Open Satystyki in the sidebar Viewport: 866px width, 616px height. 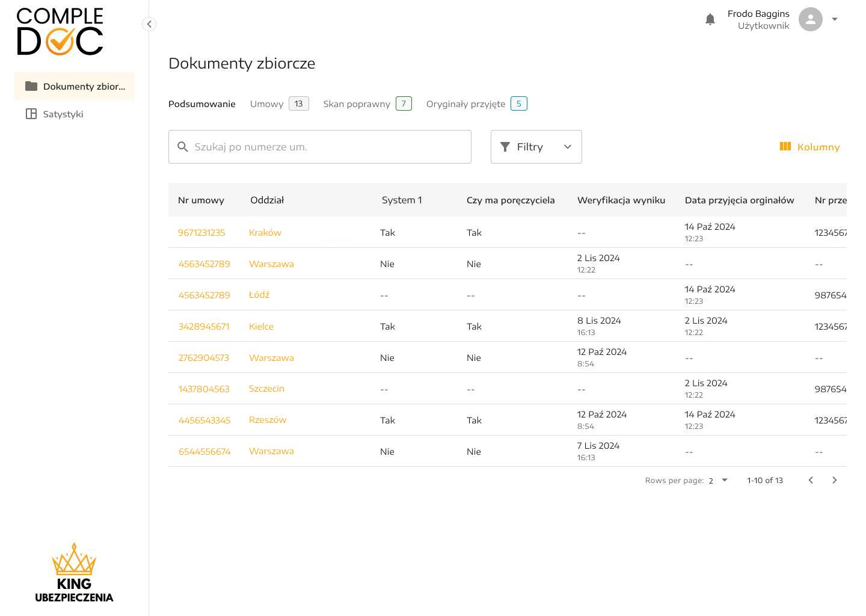pos(63,114)
